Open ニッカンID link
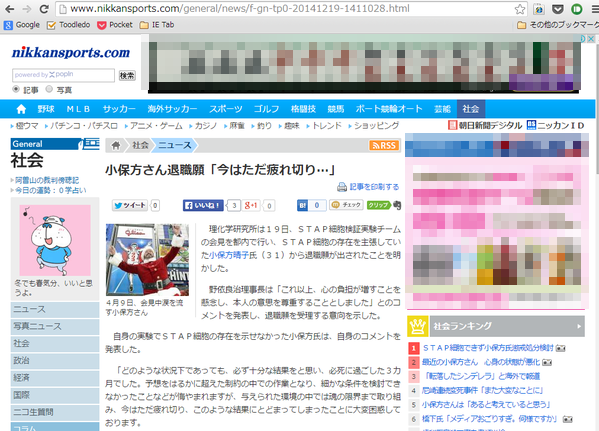The height and width of the screenshot is (431, 599). tap(555, 125)
